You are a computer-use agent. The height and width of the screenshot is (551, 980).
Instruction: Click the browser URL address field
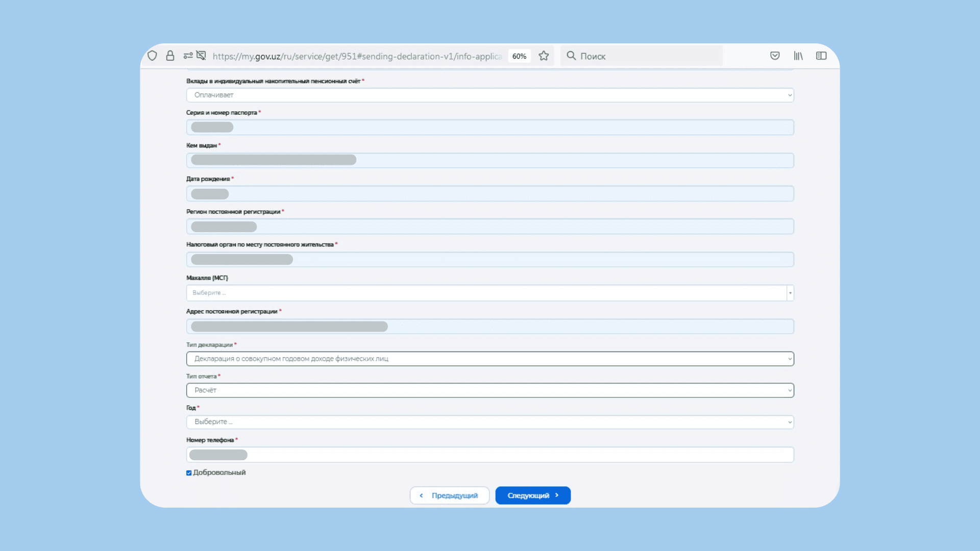pyautogui.click(x=357, y=56)
